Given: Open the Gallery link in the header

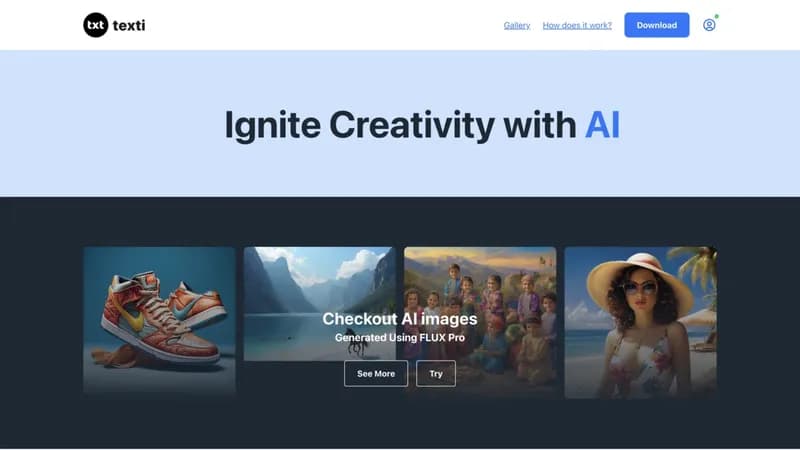Looking at the screenshot, I should click(517, 25).
